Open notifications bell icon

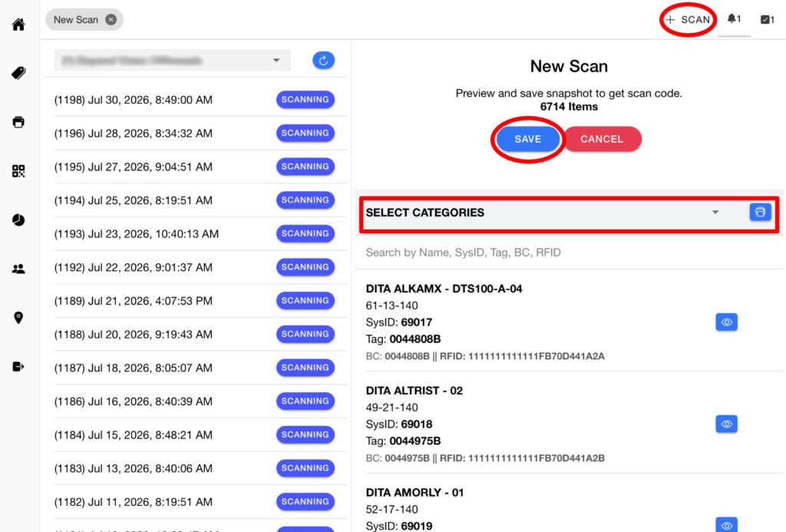[734, 19]
